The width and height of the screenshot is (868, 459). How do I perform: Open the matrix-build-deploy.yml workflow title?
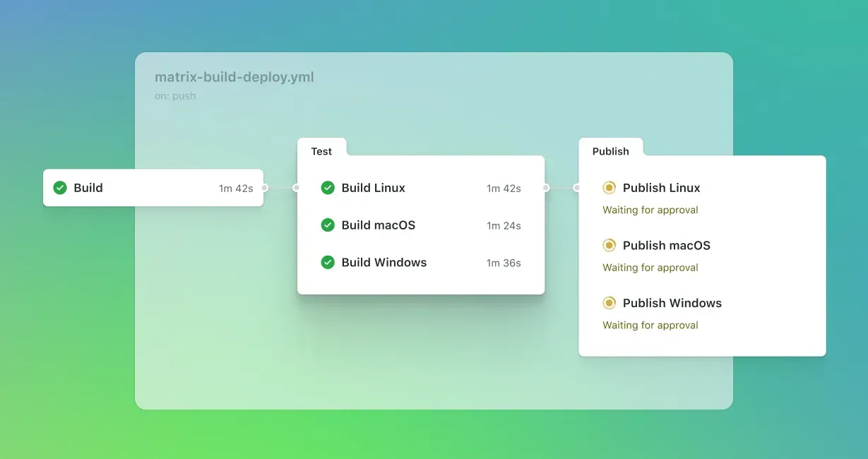click(x=234, y=77)
